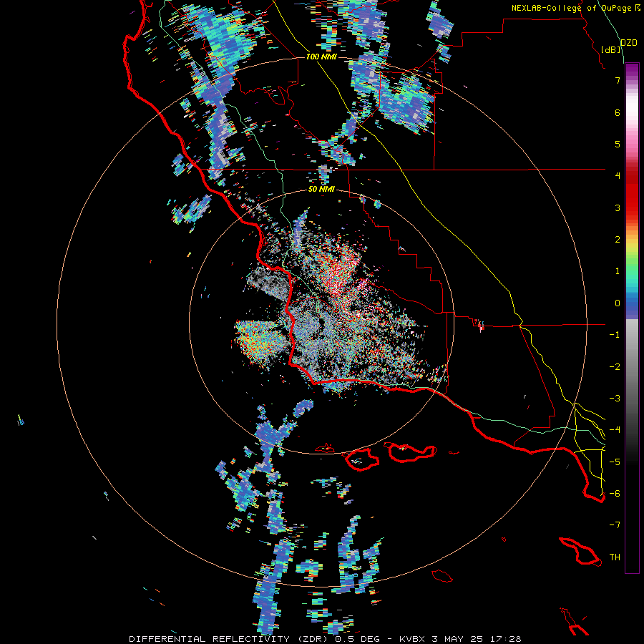Click the 6 value on the color scale
This screenshot has width=644, height=644.
coord(618,112)
